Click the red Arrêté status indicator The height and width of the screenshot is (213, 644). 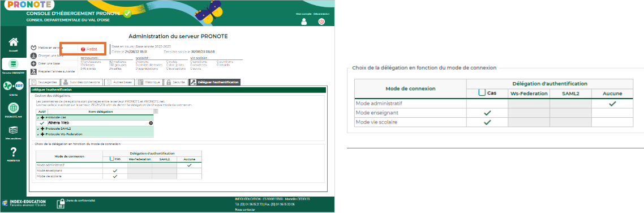tap(89, 49)
